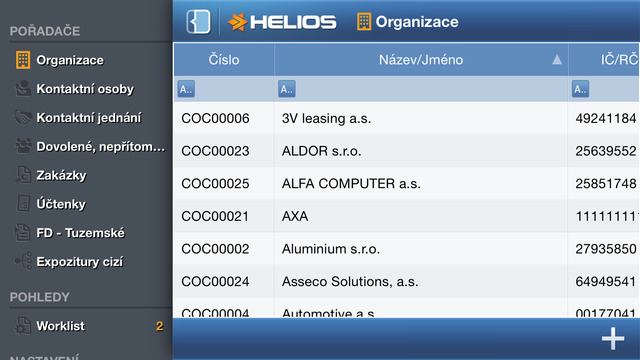The image size is (640, 360).
Task: Reverse sorting with the Název/Jméno arrow
Action: click(x=557, y=60)
